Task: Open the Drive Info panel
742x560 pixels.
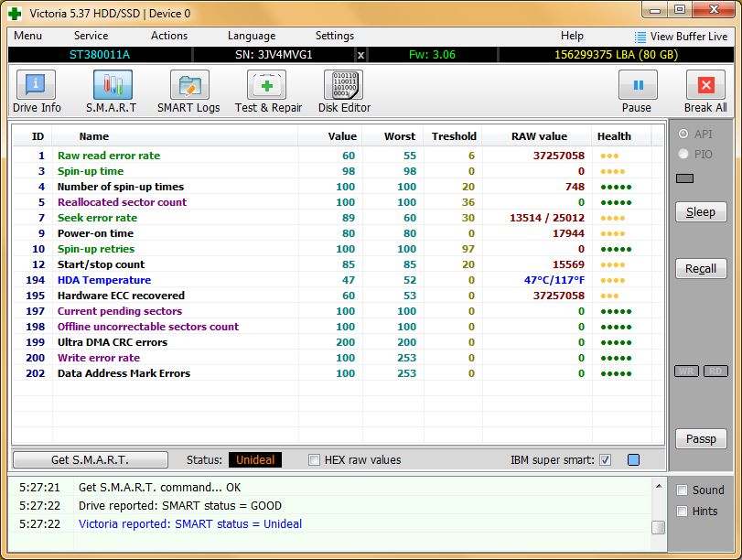Action: [37, 92]
